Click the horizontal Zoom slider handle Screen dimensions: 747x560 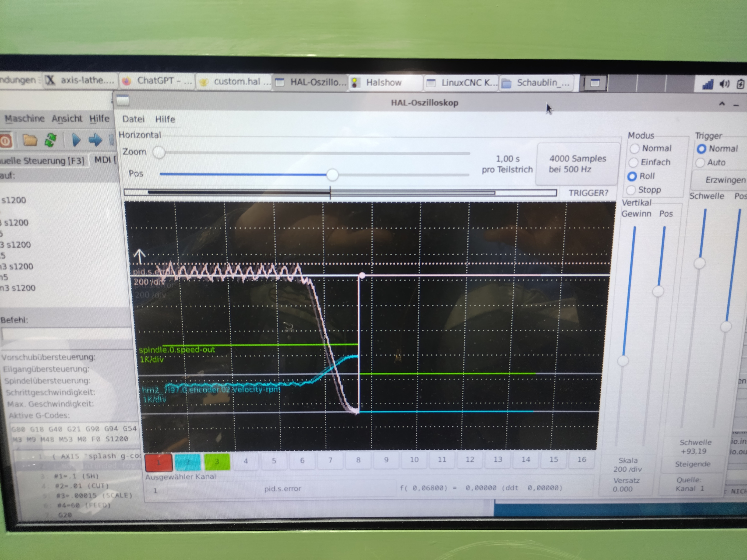click(x=159, y=152)
